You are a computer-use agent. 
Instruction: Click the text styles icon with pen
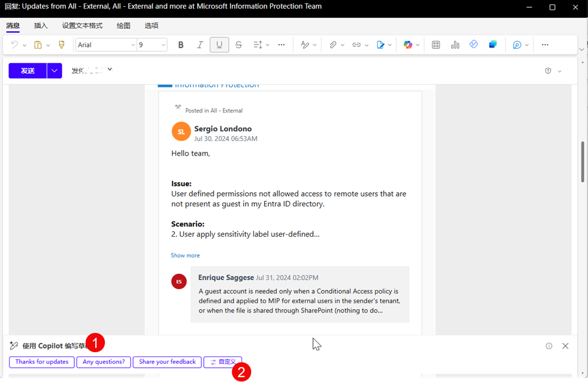305,45
